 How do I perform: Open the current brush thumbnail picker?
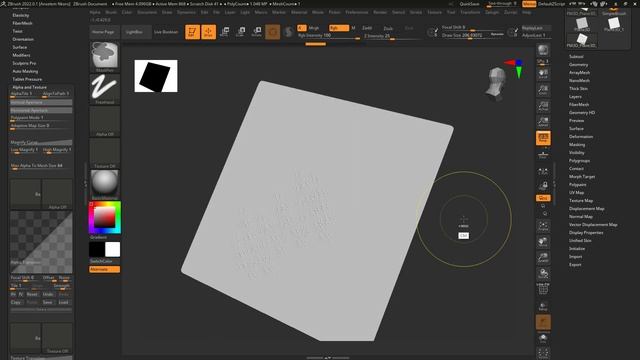click(x=105, y=57)
